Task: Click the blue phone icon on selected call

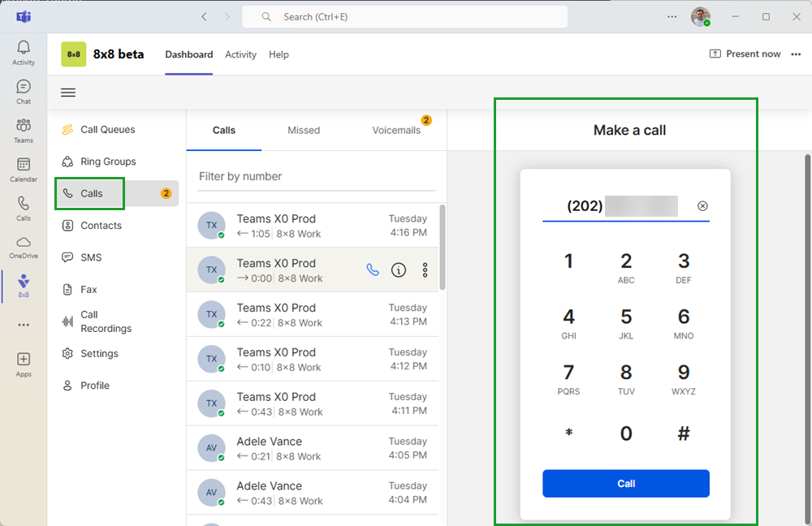Action: 373,270
